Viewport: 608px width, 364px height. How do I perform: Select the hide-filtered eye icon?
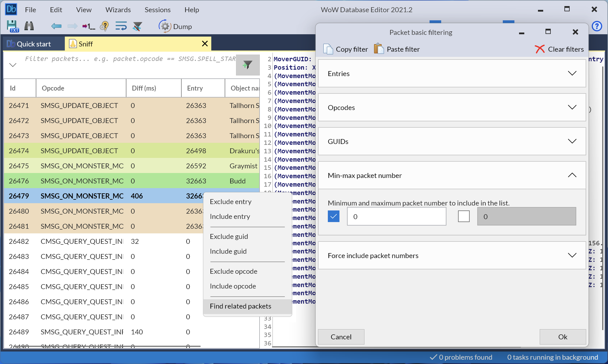[x=137, y=26]
